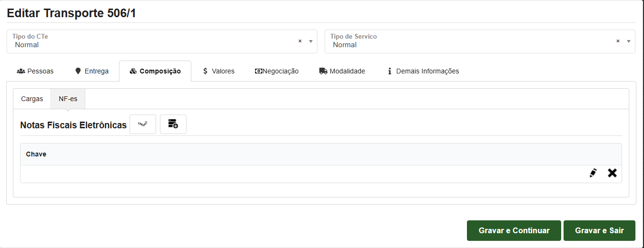Click the chain-link icon beside Notas Fiscais Eletrônicas
This screenshot has height=248, width=644.
(x=143, y=124)
